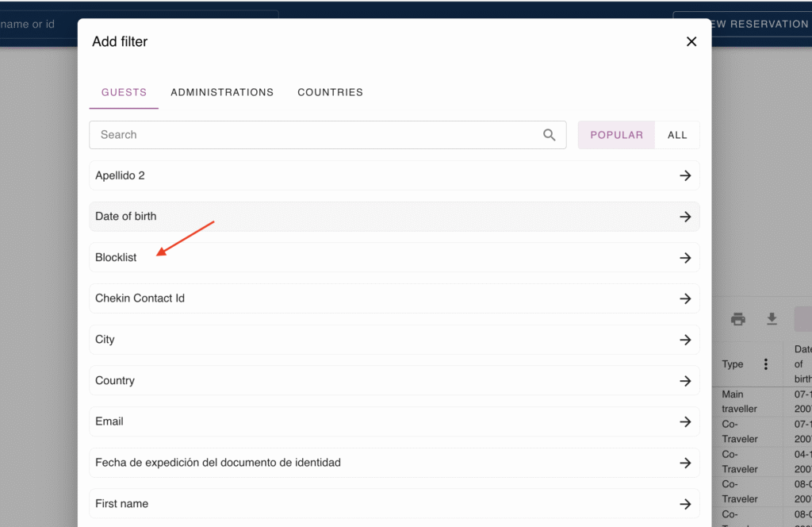
Task: Switch to the Guests tab
Action: 124,92
